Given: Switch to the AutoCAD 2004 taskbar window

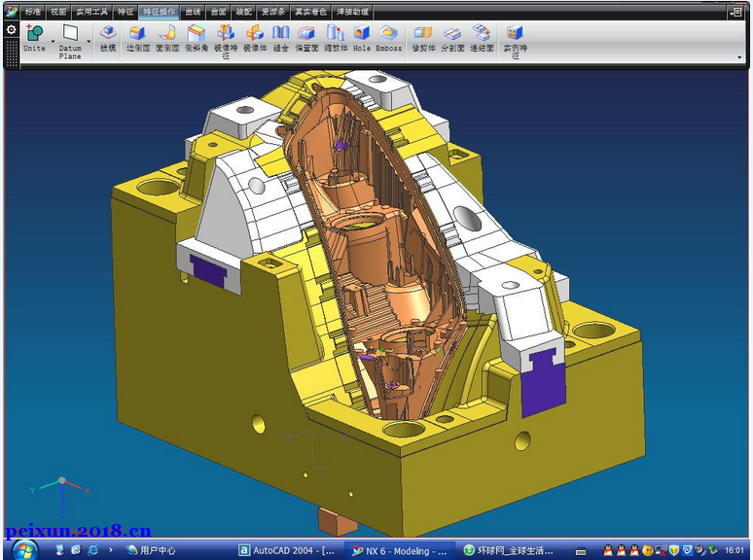Looking at the screenshot, I should pyautogui.click(x=287, y=550).
